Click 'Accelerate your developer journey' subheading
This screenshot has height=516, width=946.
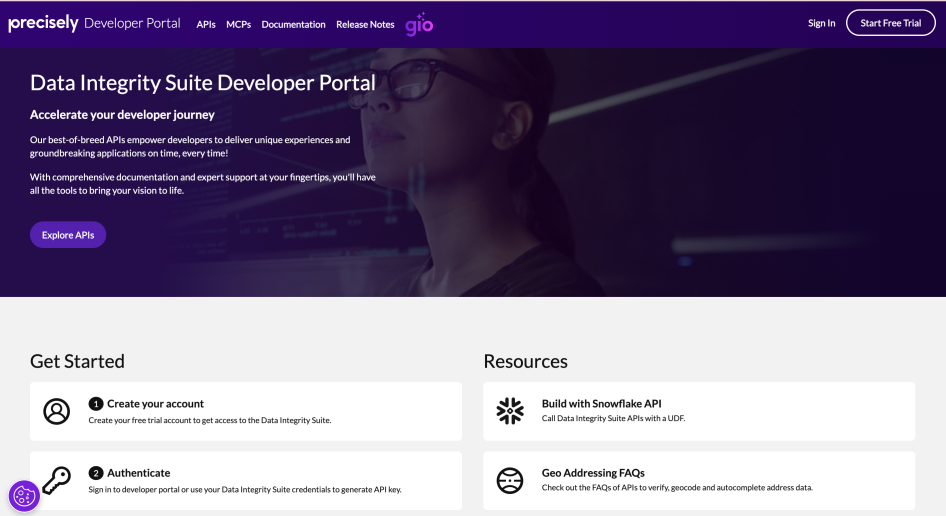122,115
